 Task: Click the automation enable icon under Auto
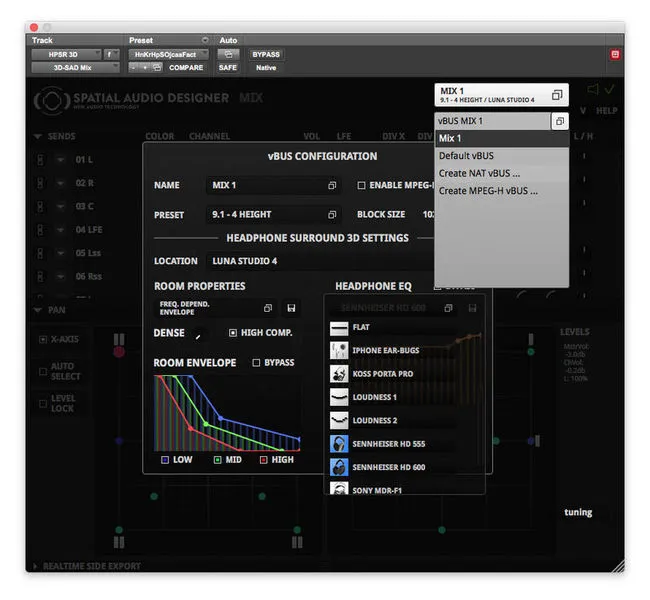coord(228,54)
